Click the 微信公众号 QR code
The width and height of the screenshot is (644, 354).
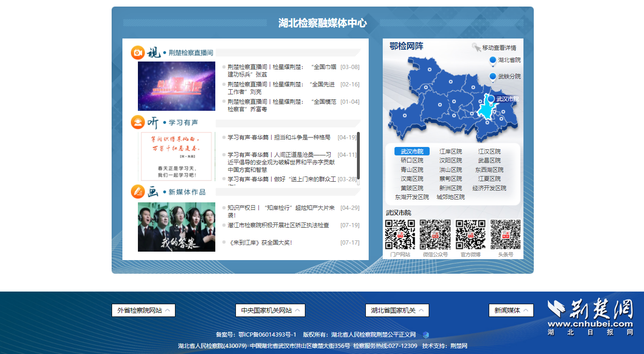(435, 234)
